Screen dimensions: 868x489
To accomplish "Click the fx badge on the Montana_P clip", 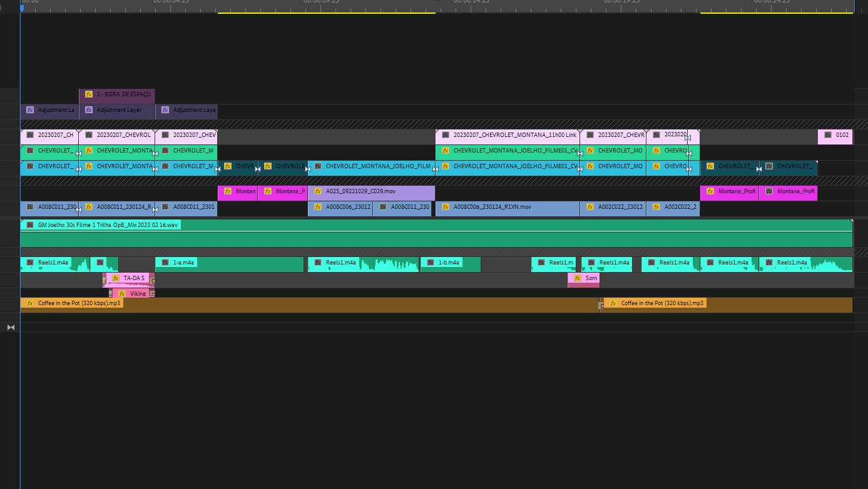I will [268, 191].
